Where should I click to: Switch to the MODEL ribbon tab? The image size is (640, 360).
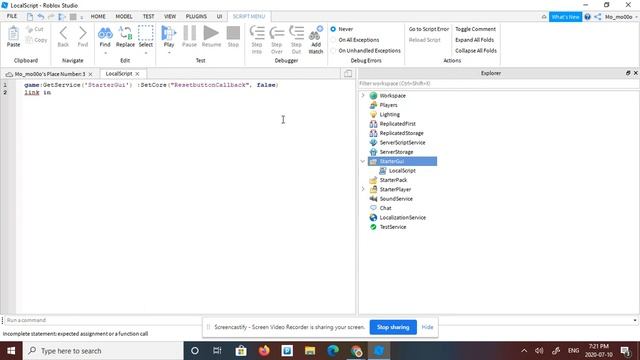pos(124,16)
